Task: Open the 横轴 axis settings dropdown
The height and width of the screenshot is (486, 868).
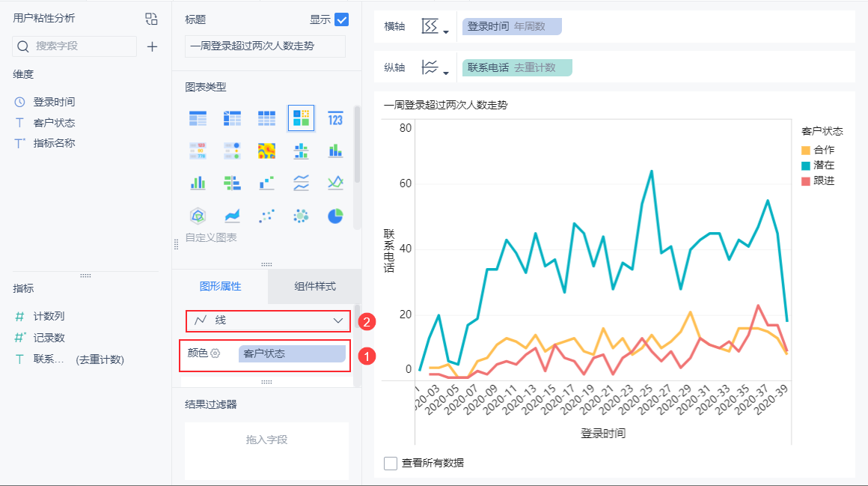Action: click(435, 27)
